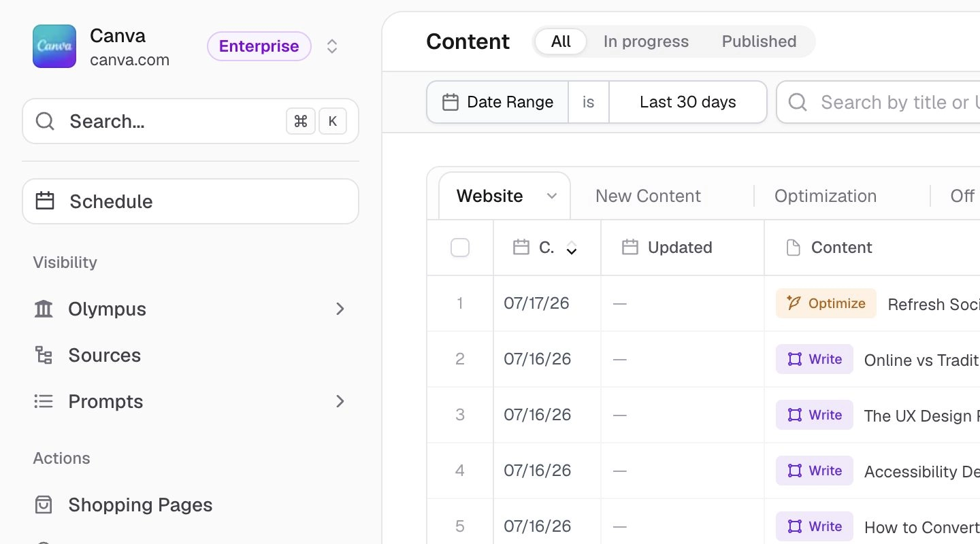Toggle the select-all checkbox in header
This screenshot has width=980, height=544.
pyautogui.click(x=460, y=248)
